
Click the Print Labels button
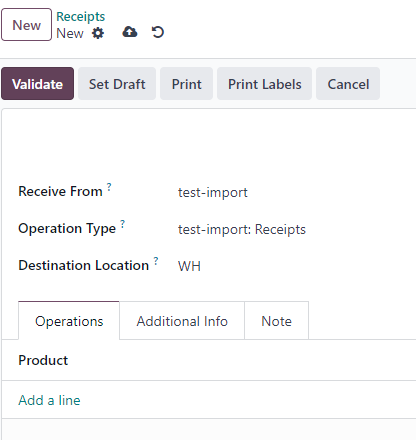(x=265, y=84)
